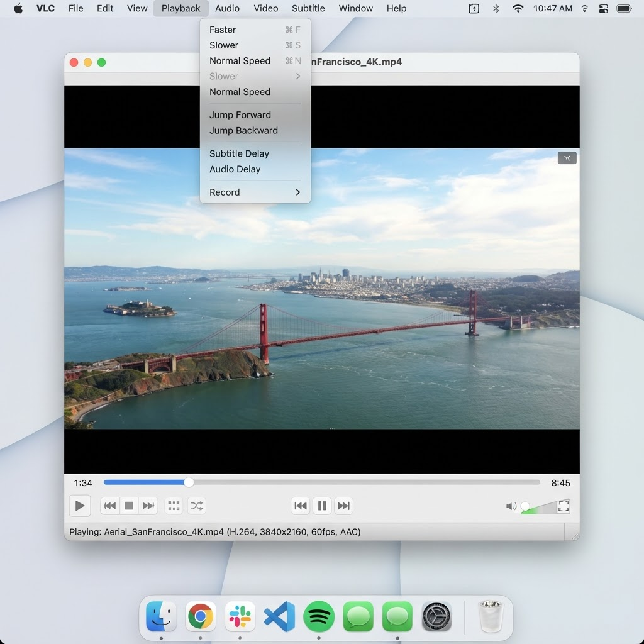Viewport: 644px width, 644px height.
Task: Select Jump Backward in Playback menu
Action: [255, 130]
